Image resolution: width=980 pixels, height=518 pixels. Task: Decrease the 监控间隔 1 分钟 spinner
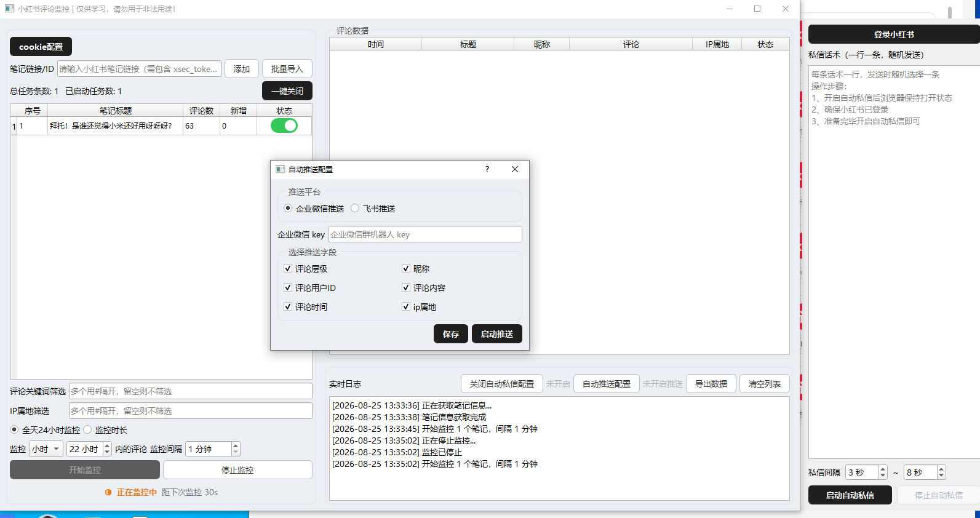pos(236,453)
